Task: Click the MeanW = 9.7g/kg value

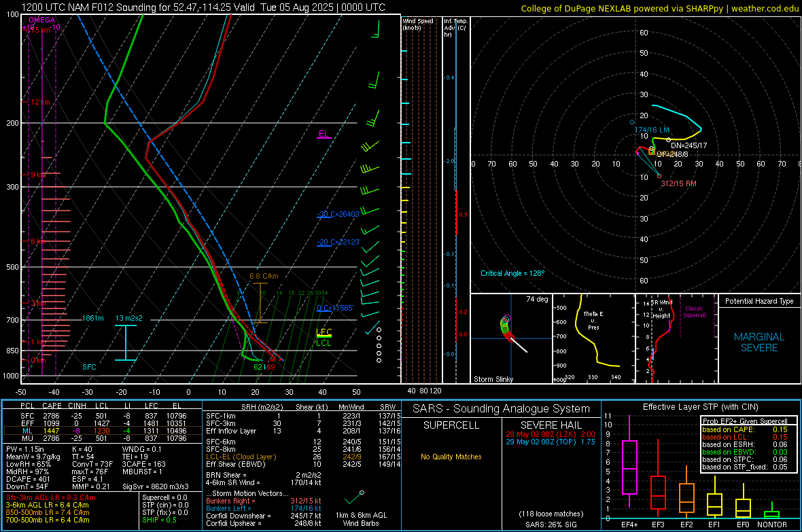Action: [x=33, y=457]
